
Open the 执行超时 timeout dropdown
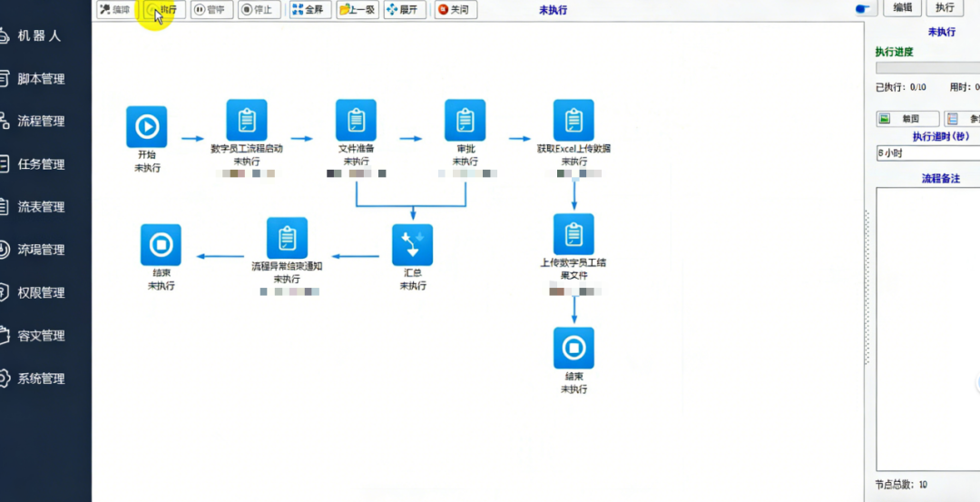click(926, 153)
